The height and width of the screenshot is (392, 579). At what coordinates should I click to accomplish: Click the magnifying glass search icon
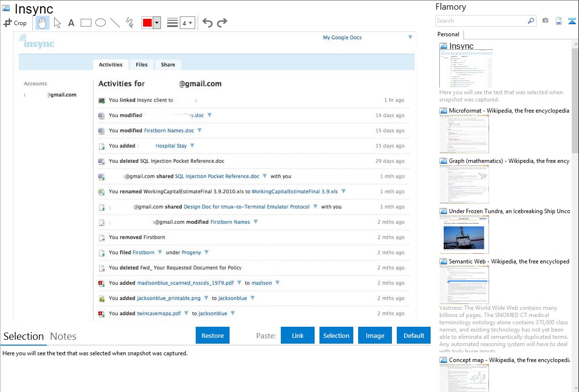[x=531, y=21]
